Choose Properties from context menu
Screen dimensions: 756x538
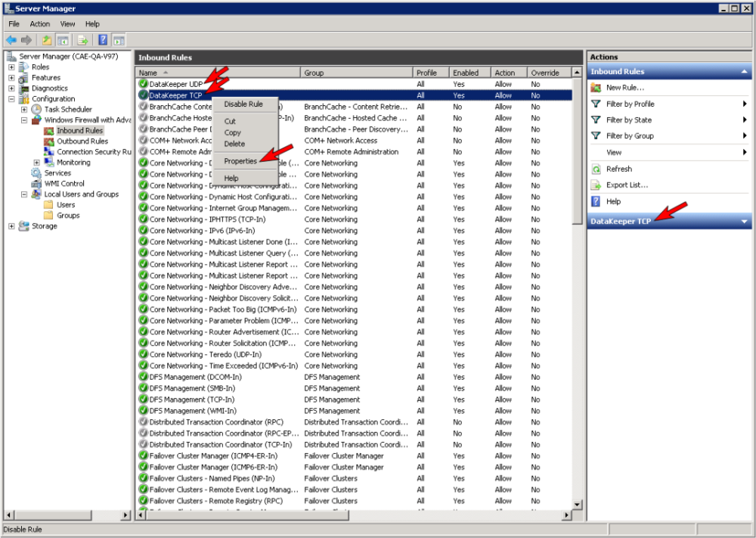pyautogui.click(x=245, y=161)
